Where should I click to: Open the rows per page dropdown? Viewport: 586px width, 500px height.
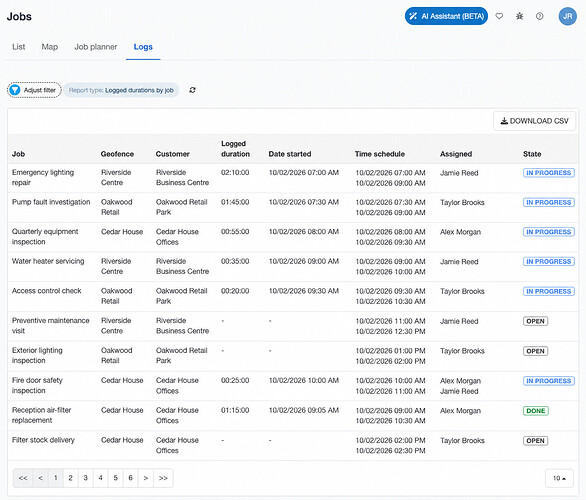[559, 478]
